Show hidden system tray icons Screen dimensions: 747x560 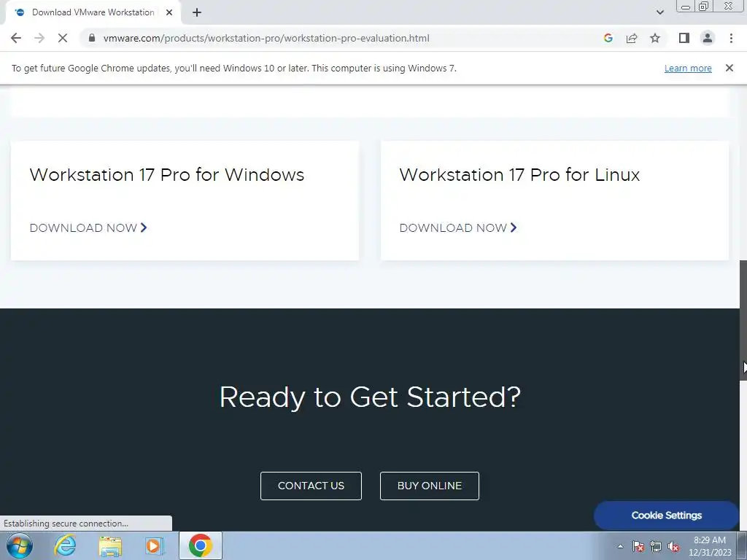point(620,546)
